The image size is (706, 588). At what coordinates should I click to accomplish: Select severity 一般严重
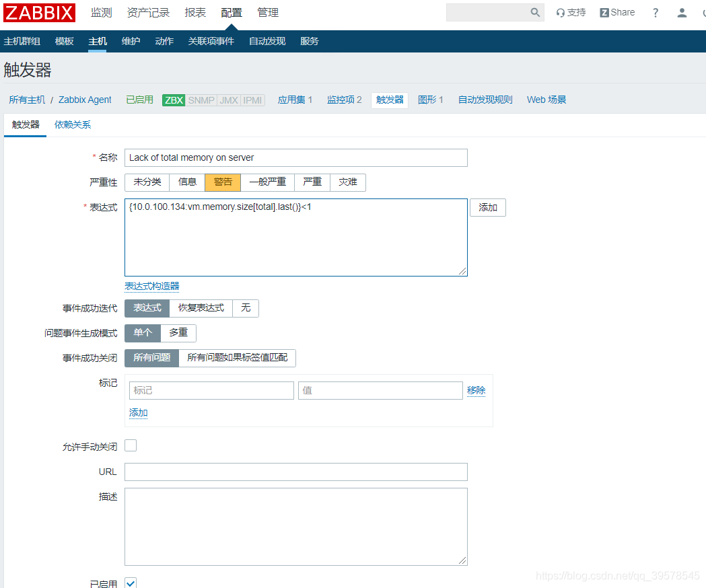coord(267,182)
